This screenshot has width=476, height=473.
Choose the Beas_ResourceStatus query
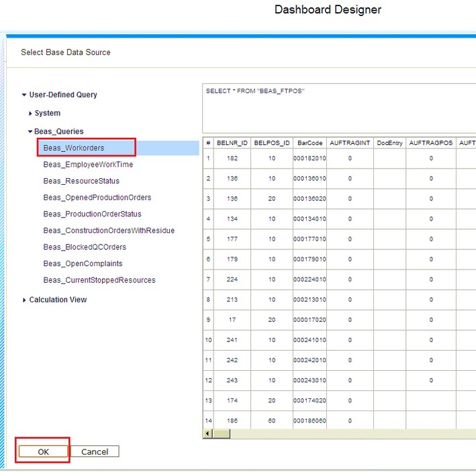coord(81,181)
